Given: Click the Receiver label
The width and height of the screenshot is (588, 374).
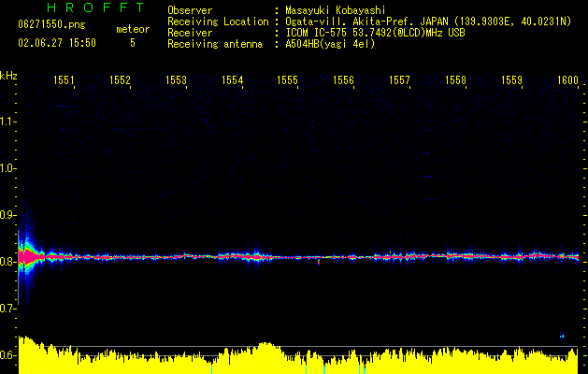Looking at the screenshot, I should (190, 33).
